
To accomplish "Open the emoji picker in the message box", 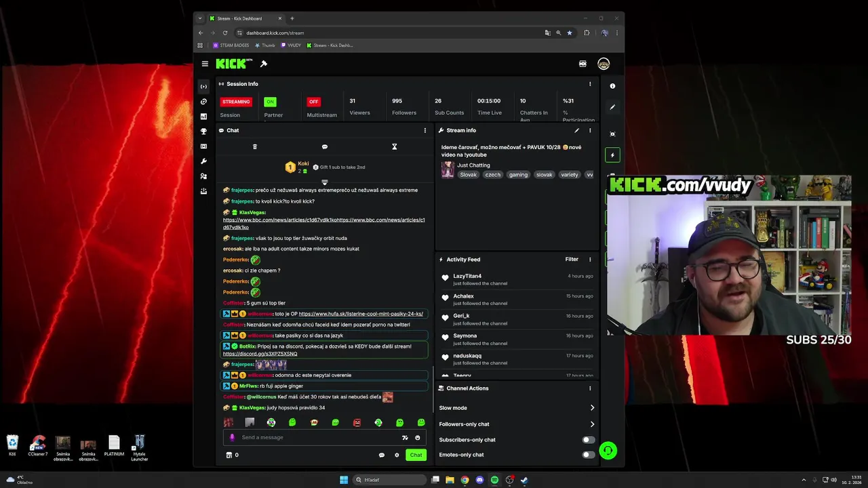I will coord(418,438).
